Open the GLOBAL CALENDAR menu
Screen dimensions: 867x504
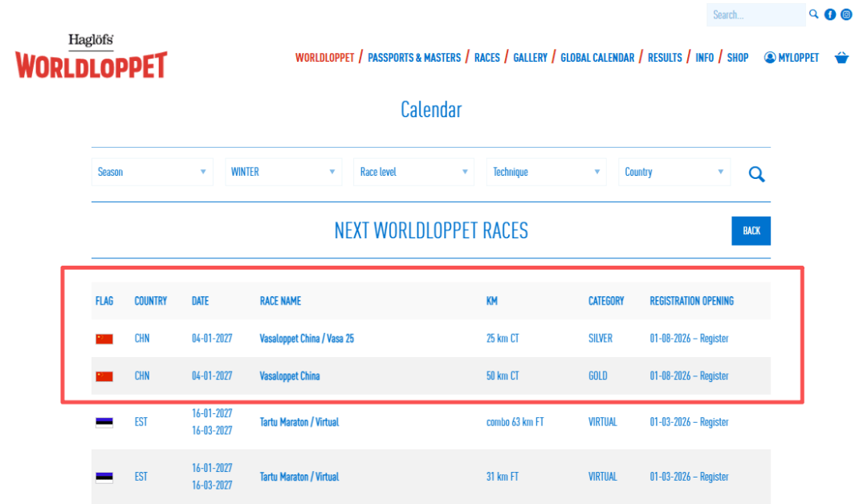(x=597, y=58)
